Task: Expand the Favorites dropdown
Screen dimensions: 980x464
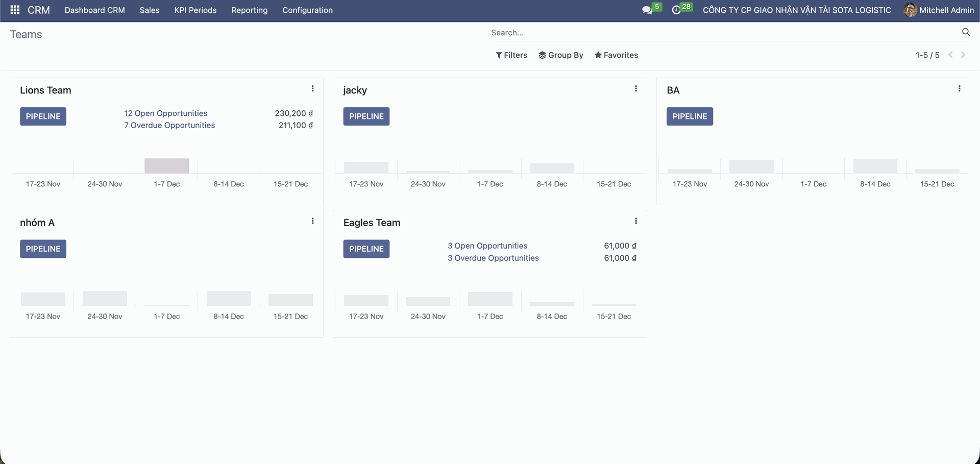Action: (616, 55)
